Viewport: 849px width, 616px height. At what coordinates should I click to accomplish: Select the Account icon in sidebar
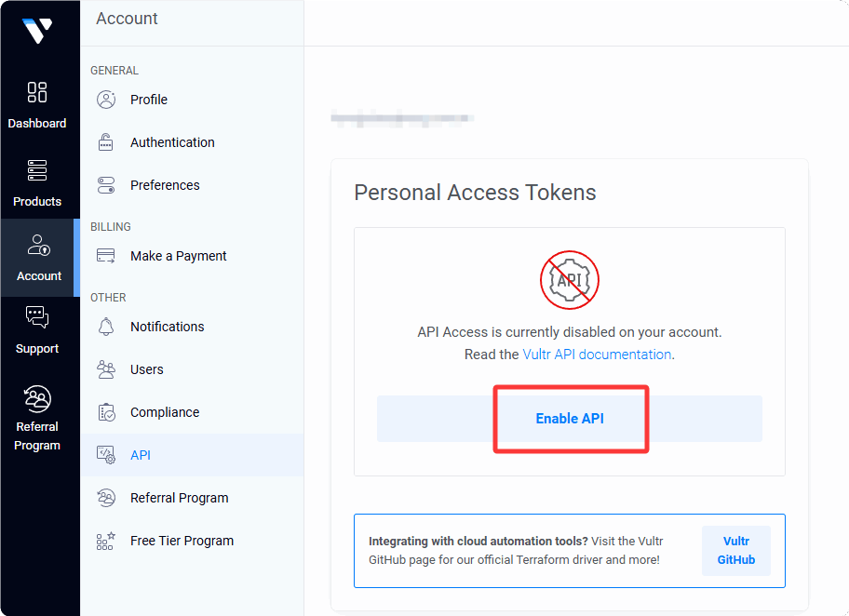coord(38,246)
